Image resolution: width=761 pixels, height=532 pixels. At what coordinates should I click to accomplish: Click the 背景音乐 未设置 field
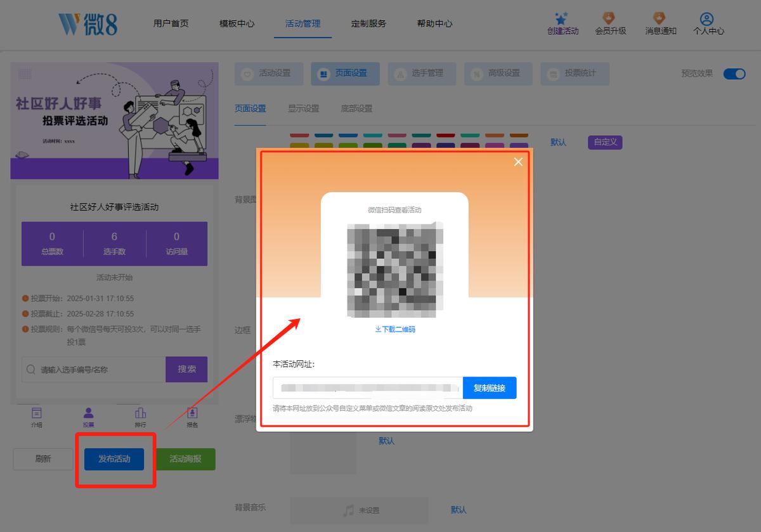tap(359, 510)
